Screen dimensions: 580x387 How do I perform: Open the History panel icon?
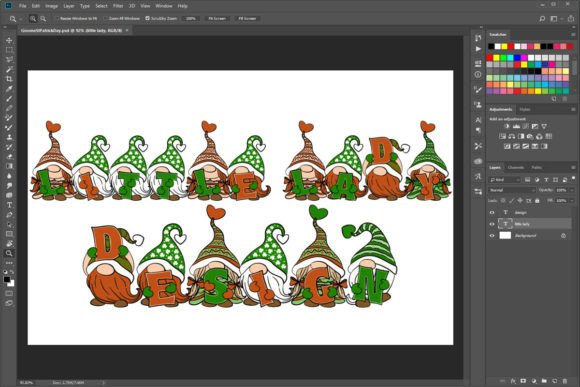tap(478, 38)
